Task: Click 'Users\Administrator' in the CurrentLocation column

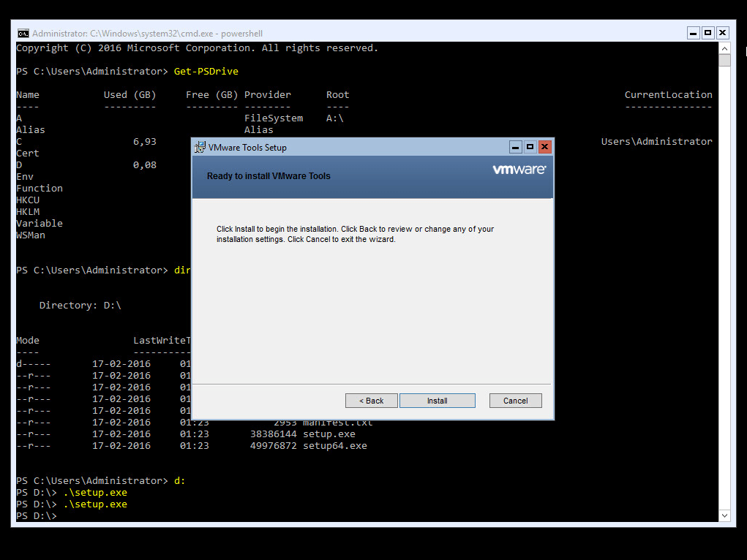Action: pyautogui.click(x=657, y=141)
